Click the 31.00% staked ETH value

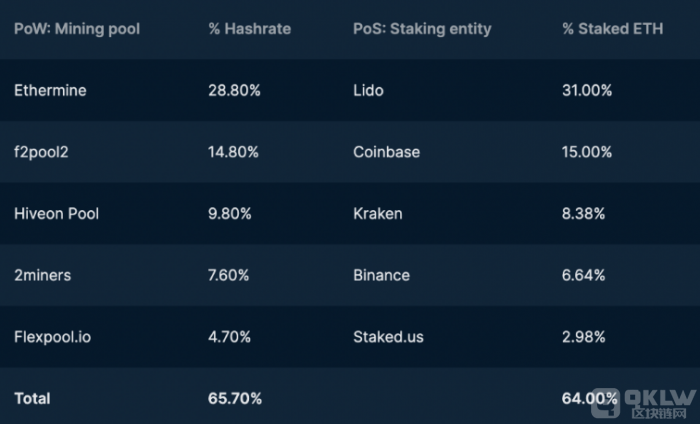tap(587, 91)
